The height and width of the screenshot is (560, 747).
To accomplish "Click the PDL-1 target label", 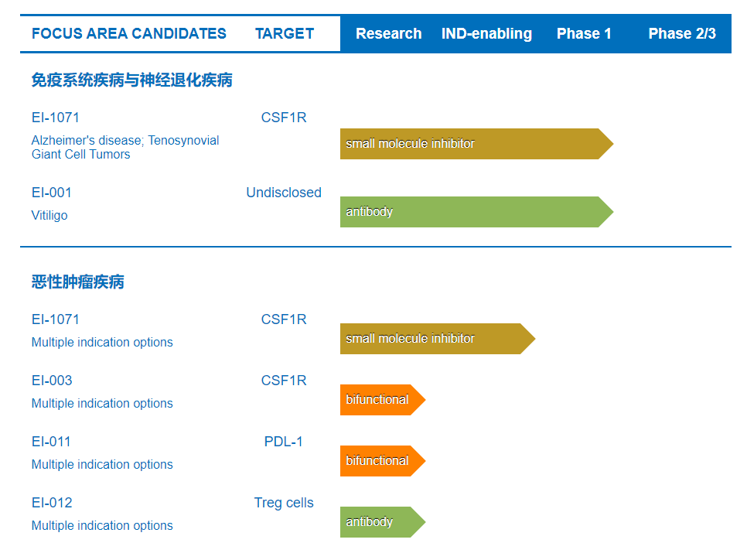I will click(x=284, y=442).
